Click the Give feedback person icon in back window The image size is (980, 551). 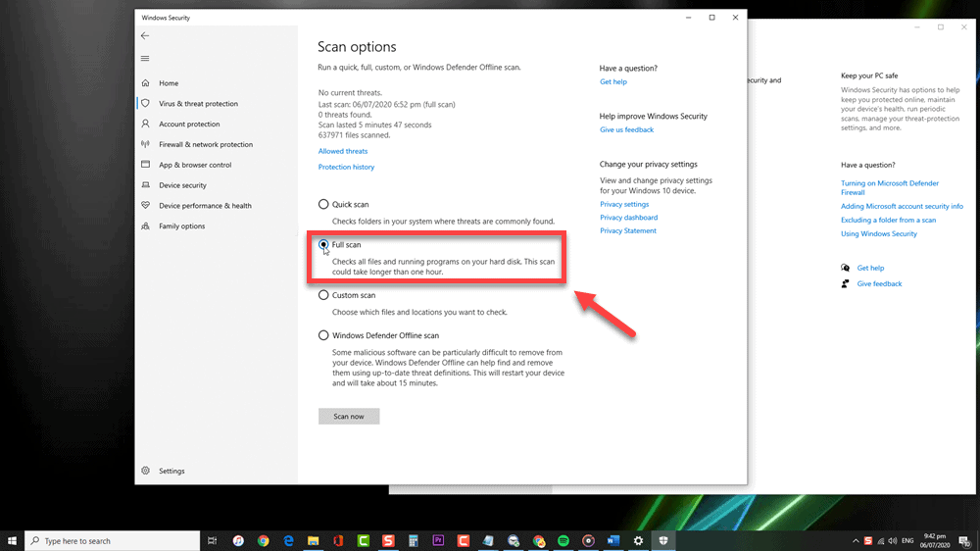(x=845, y=283)
